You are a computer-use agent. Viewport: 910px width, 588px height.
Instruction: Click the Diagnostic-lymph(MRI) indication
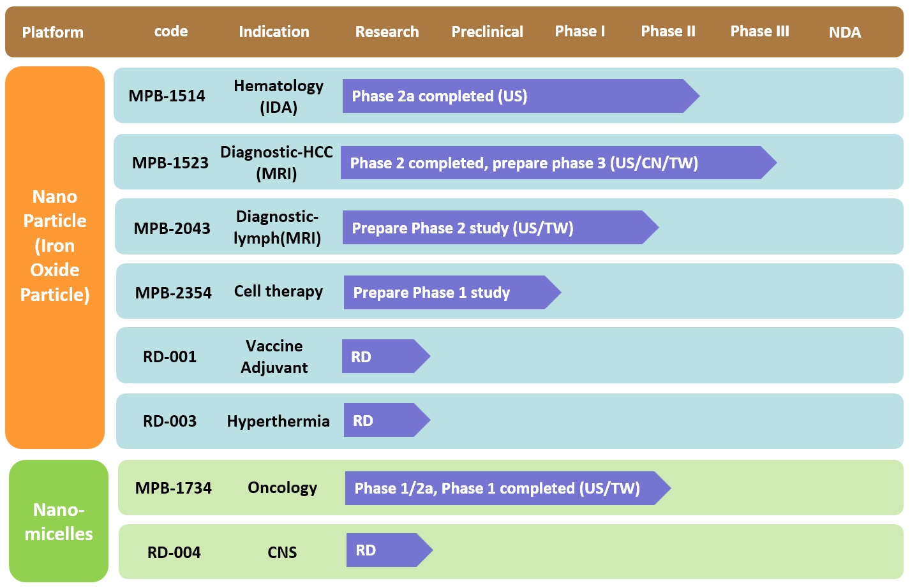tap(277, 227)
